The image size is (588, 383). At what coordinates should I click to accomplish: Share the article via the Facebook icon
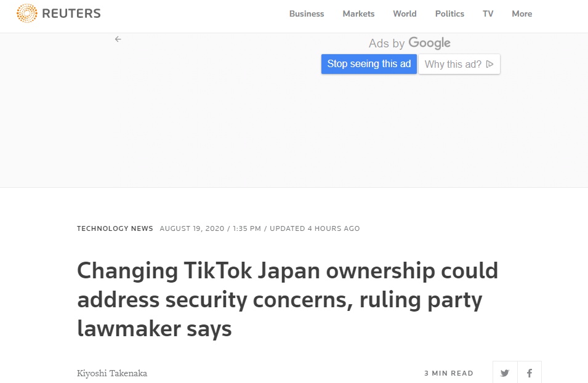click(530, 373)
